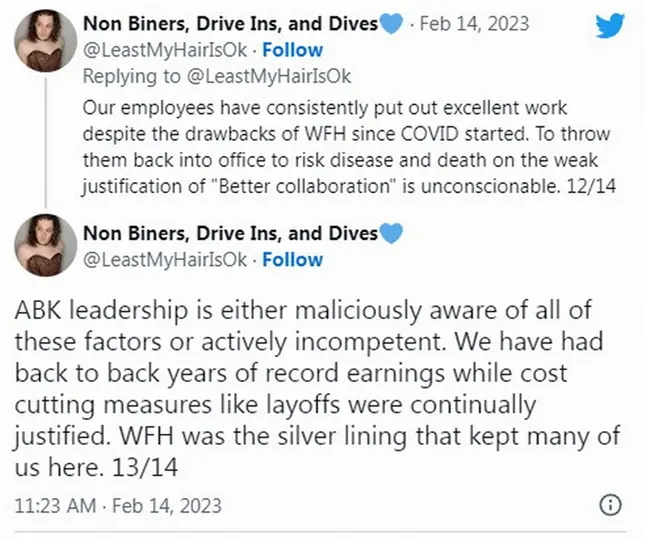Open the first tweet's "Non Biners, Drive Ins, and Dives" name
The image size is (645, 540).
230,23
